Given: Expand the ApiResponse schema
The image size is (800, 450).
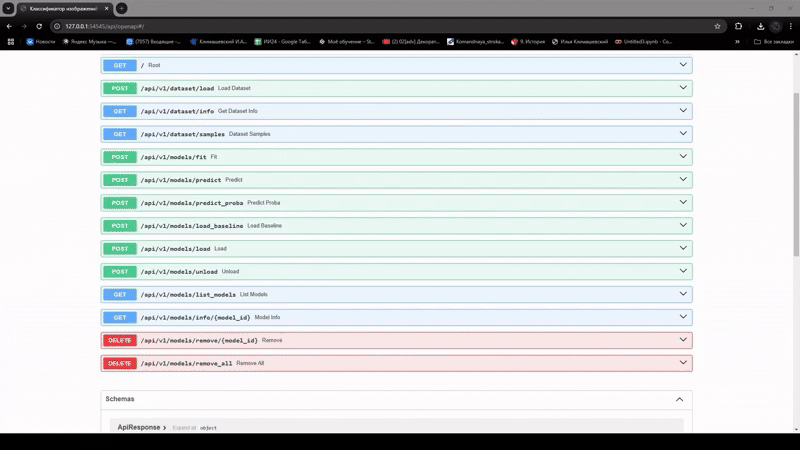Looking at the screenshot, I should [x=141, y=427].
